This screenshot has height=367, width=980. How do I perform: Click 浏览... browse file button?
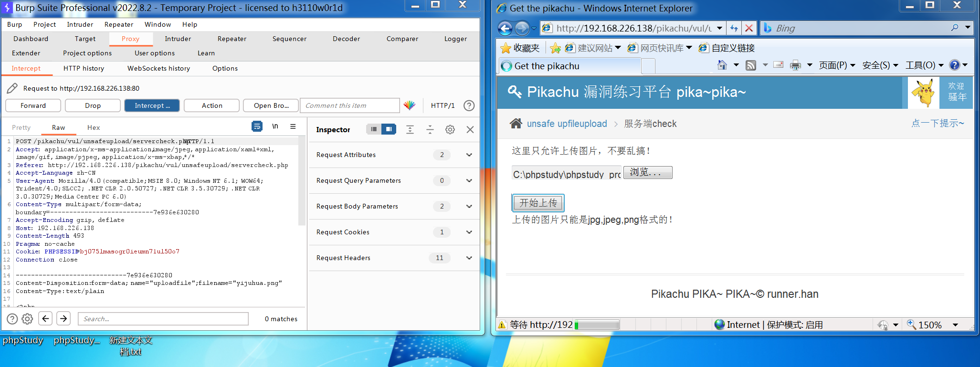click(x=648, y=172)
